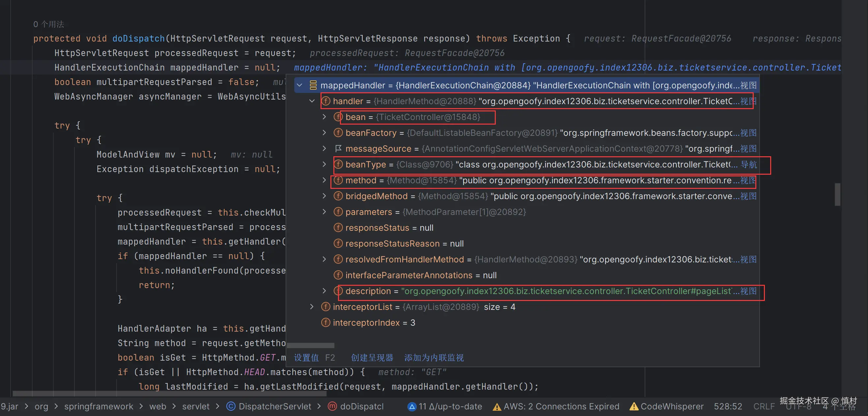Click the field icon beside handler
The width and height of the screenshot is (868, 416).
[x=325, y=101]
